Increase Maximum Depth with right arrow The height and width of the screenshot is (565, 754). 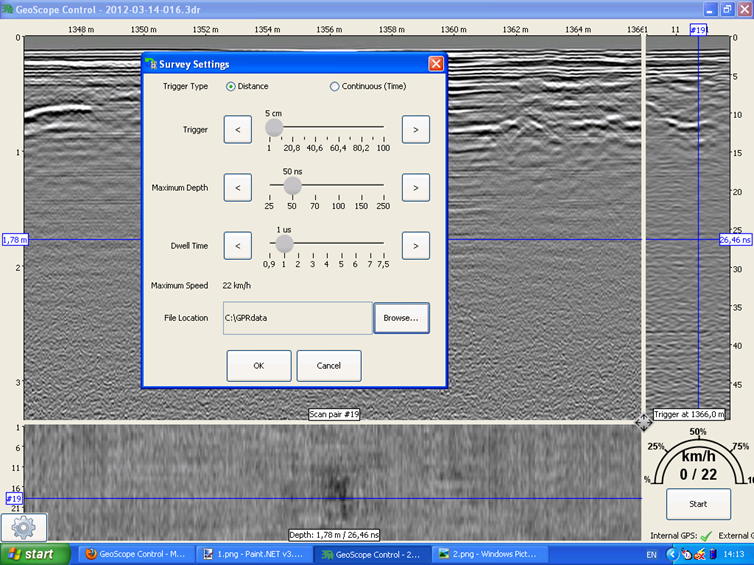[416, 187]
